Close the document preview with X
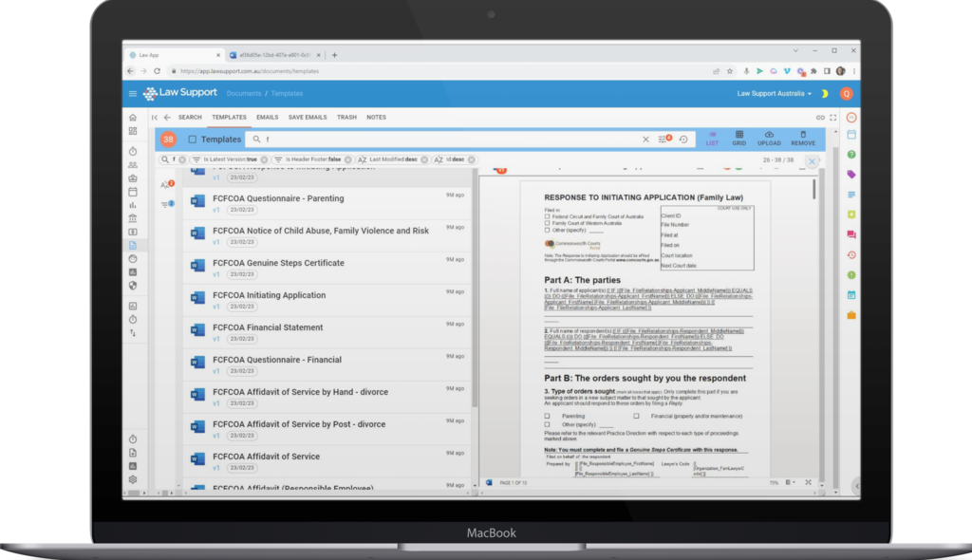972x560 pixels. pos(813,161)
